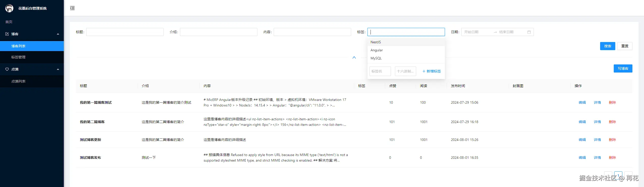This screenshot has width=644, height=187.
Task: Focus the 标题 search input
Action: pos(125,32)
